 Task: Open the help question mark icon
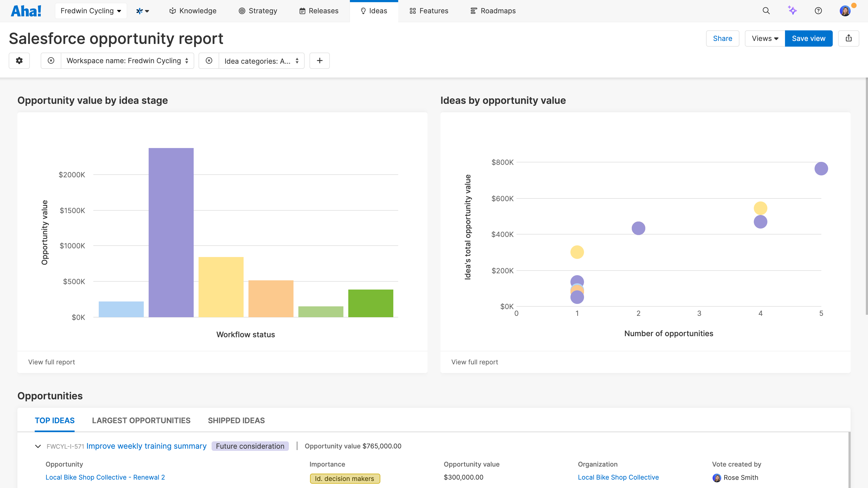click(x=818, y=11)
